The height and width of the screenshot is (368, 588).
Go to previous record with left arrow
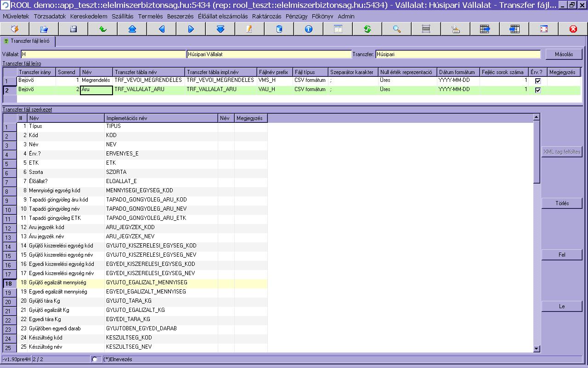[162, 29]
